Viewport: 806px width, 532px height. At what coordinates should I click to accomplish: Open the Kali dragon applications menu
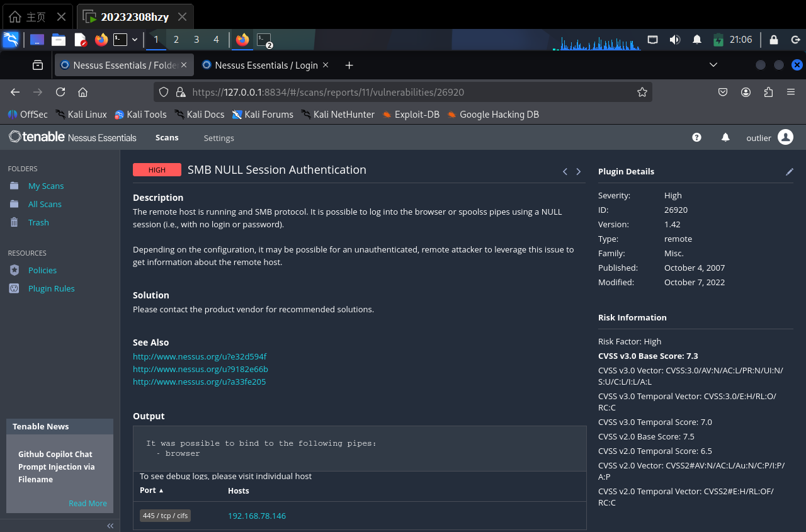[x=11, y=40]
